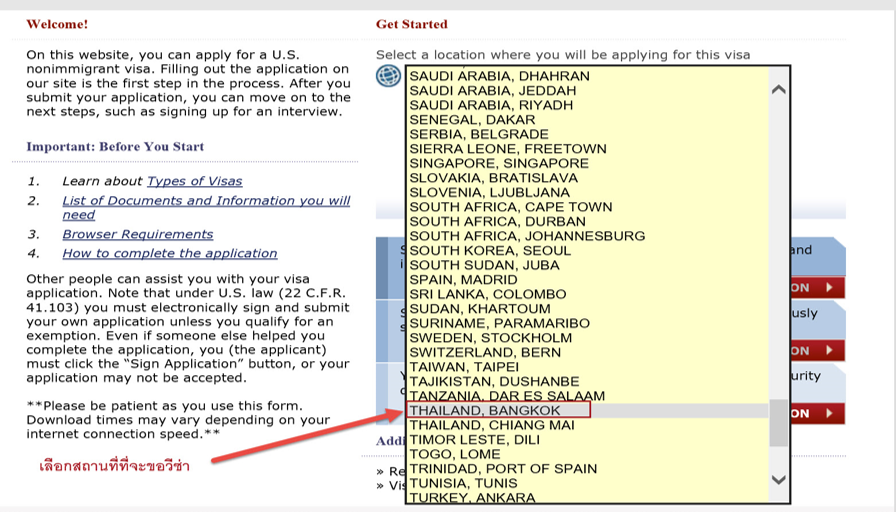Click the scroll up arrow in location list
The height and width of the screenshot is (512, 896).
click(x=779, y=89)
